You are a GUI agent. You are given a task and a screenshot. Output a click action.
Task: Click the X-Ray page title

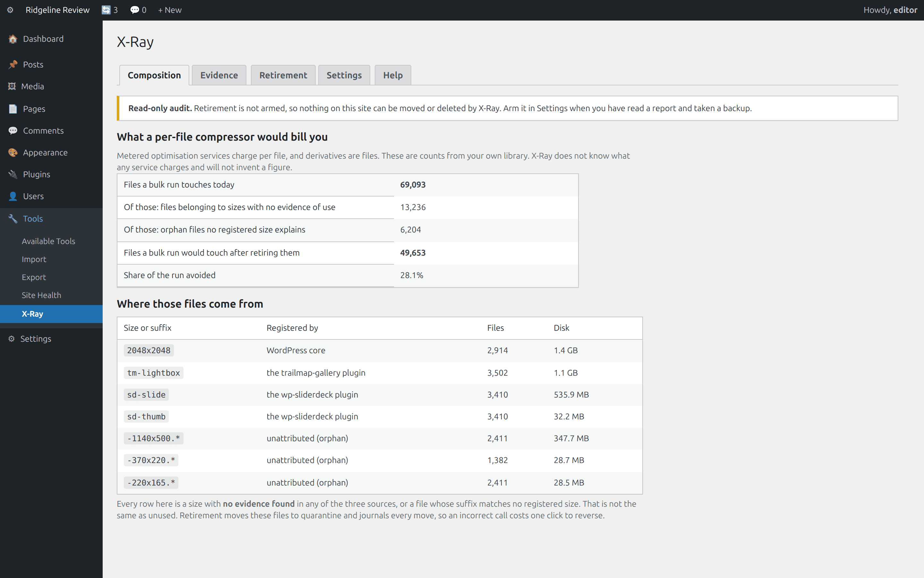(135, 42)
